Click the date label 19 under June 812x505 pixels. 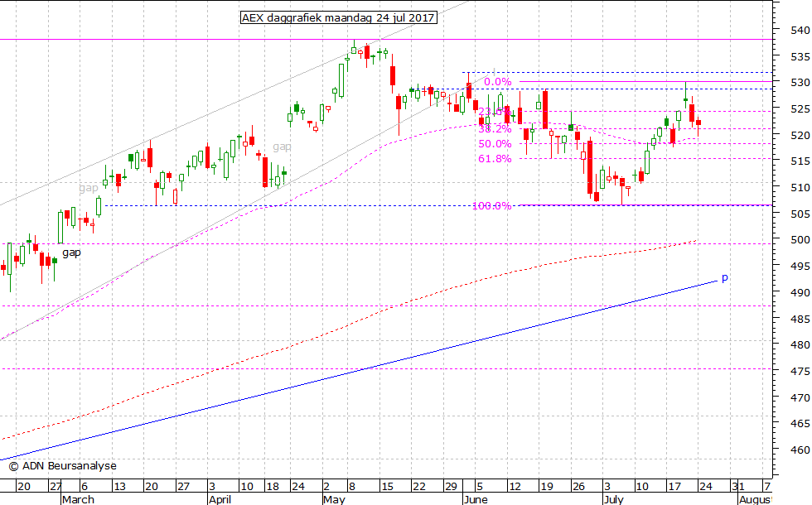click(546, 487)
